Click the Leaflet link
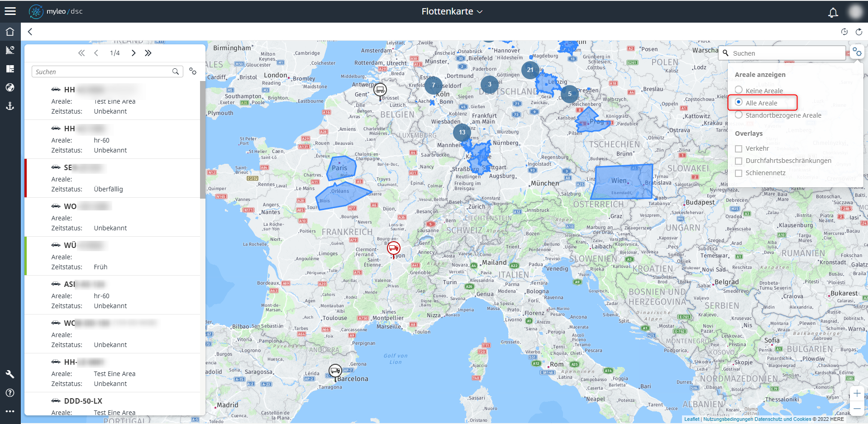The height and width of the screenshot is (424, 868). 692,419
